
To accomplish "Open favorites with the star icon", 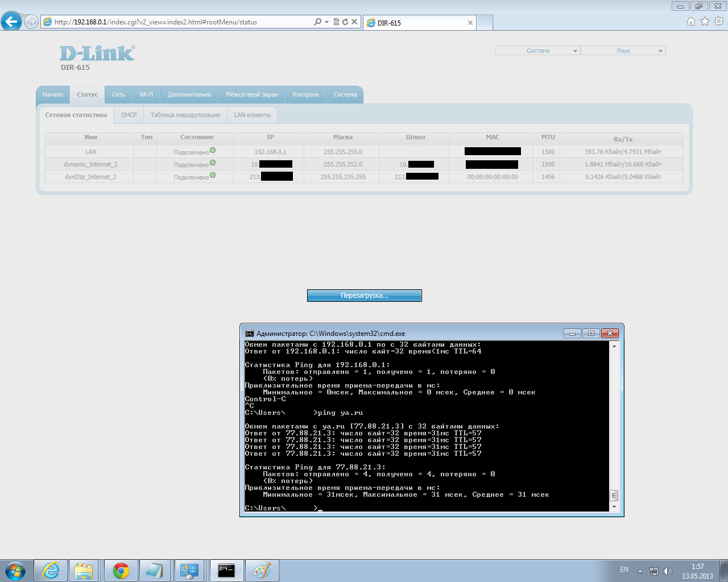I will click(705, 22).
